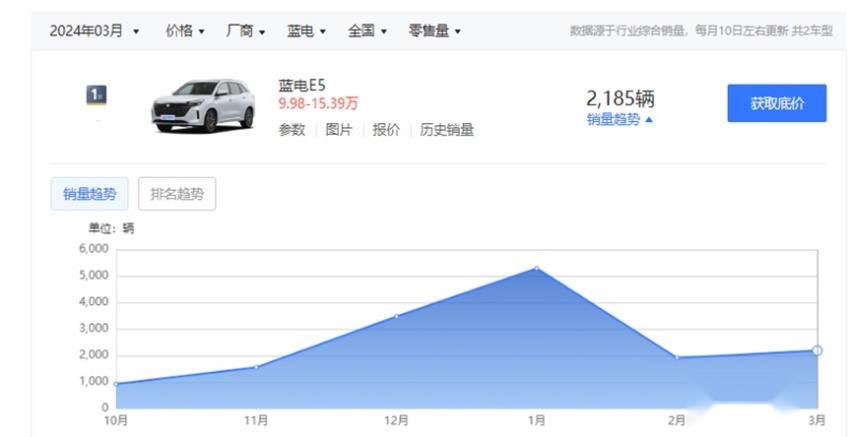Viewport: 852px width, 437px height.
Task: Open the 全国 region dropdown
Action: tap(367, 31)
